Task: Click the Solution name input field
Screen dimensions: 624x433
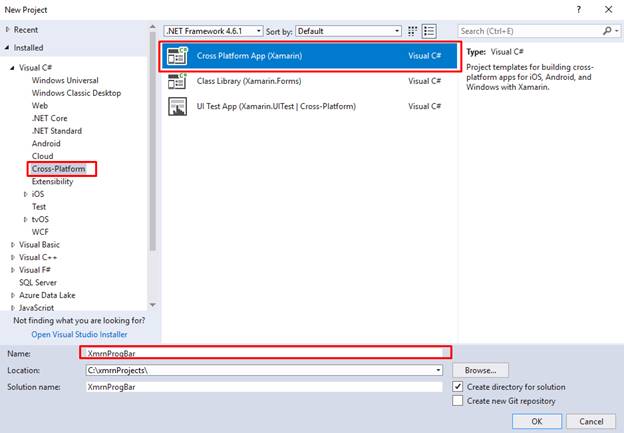Action: point(264,387)
